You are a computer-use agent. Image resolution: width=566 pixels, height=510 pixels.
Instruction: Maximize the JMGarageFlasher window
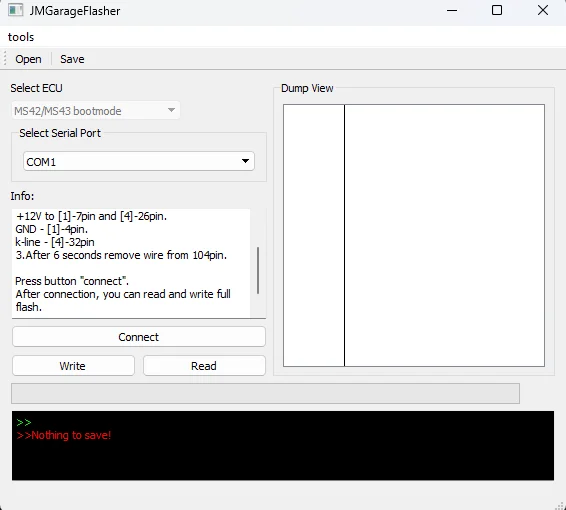pos(497,10)
